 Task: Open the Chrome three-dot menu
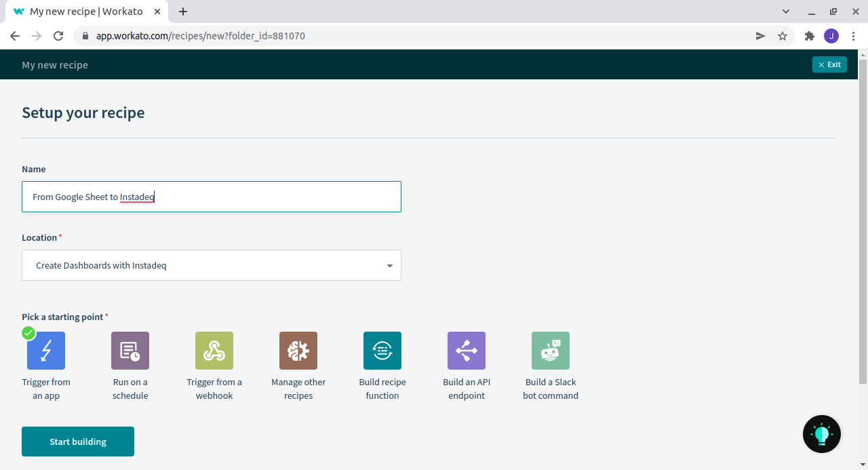[853, 36]
